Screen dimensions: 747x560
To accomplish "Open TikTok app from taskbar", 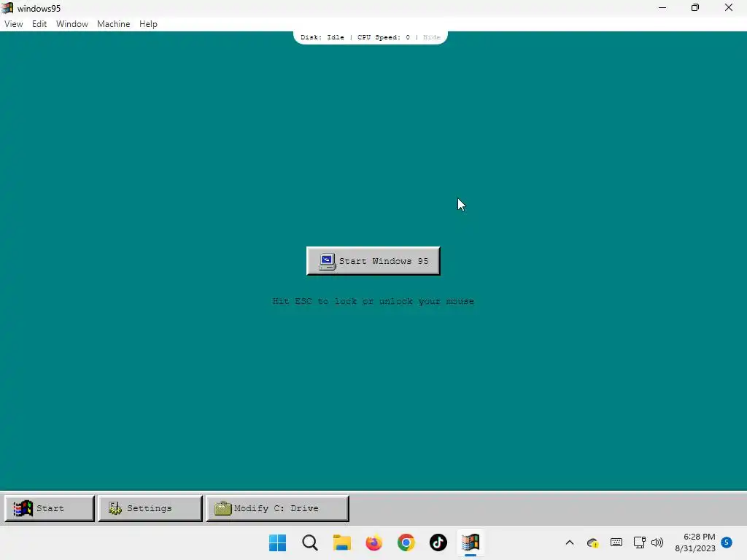I will tap(438, 542).
